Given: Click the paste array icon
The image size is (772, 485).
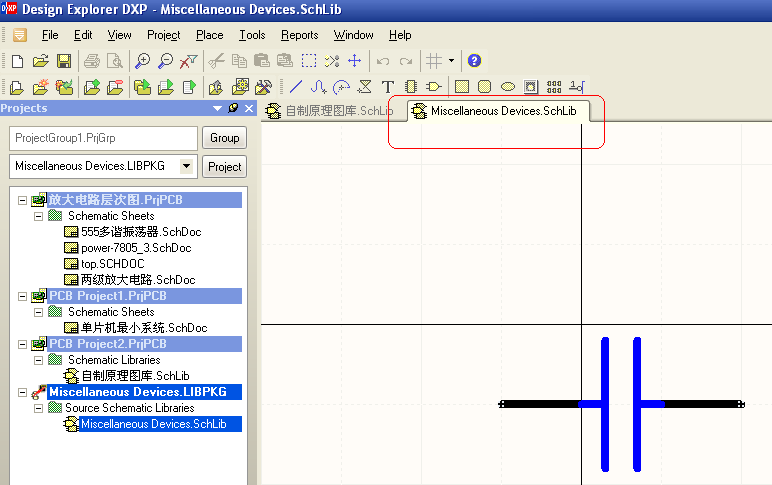Looking at the screenshot, I should [x=554, y=87].
